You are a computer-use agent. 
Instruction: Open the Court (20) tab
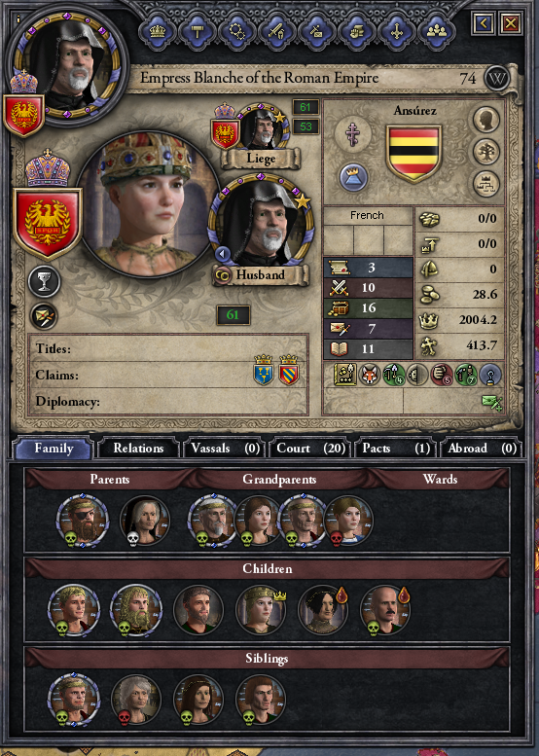(310, 449)
